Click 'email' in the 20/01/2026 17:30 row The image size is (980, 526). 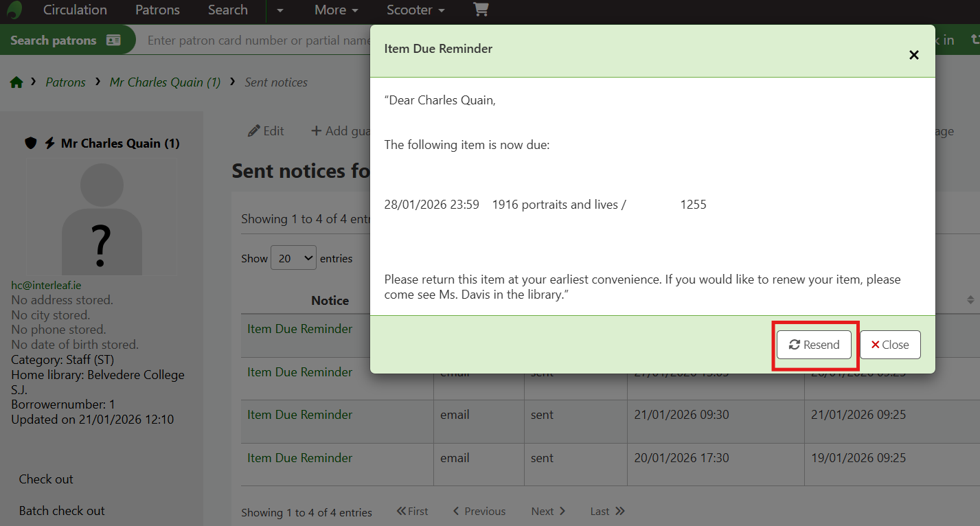[455, 458]
